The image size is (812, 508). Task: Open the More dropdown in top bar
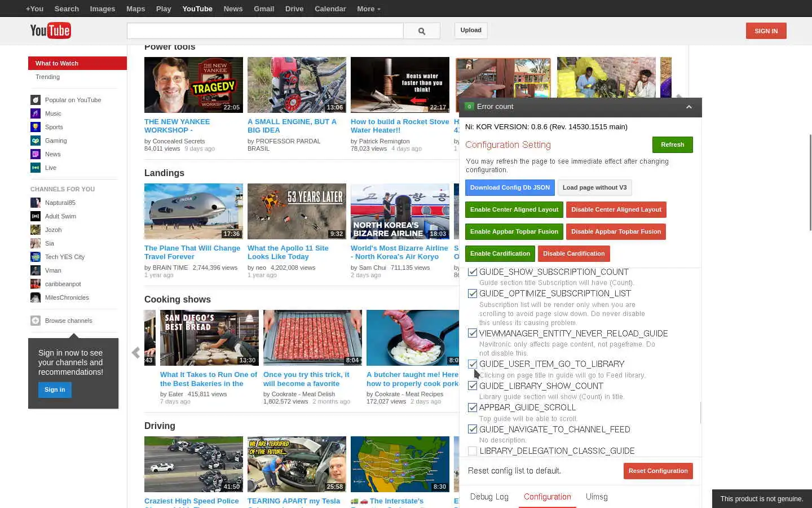[x=368, y=8]
